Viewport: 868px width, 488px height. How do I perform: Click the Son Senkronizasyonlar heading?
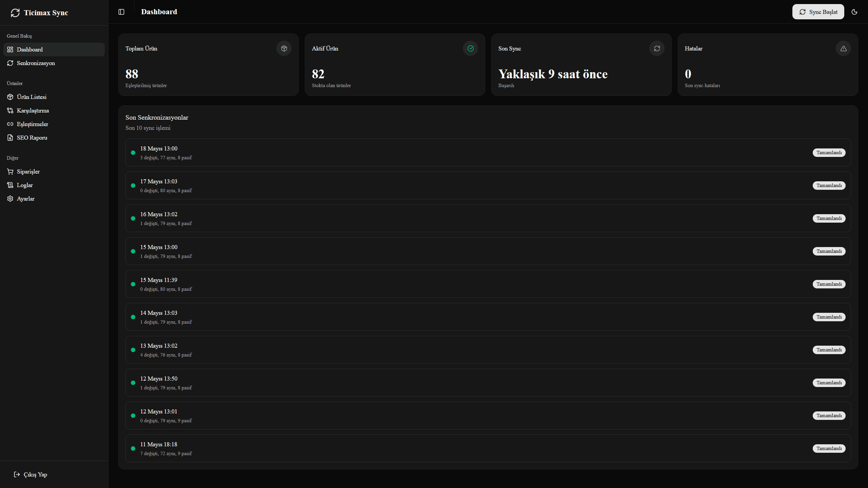tap(157, 118)
